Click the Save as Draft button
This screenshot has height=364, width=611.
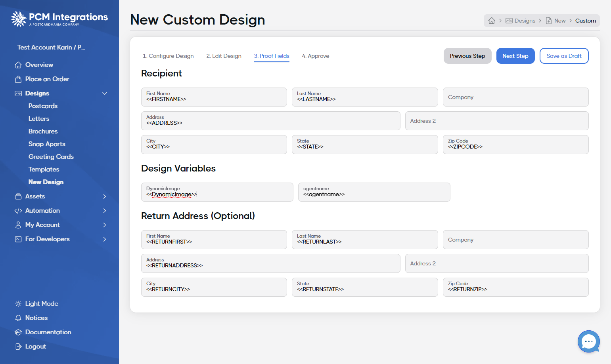(564, 56)
